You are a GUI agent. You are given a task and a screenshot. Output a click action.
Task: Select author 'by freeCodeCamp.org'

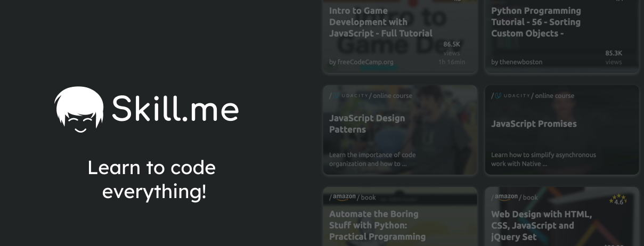(361, 62)
